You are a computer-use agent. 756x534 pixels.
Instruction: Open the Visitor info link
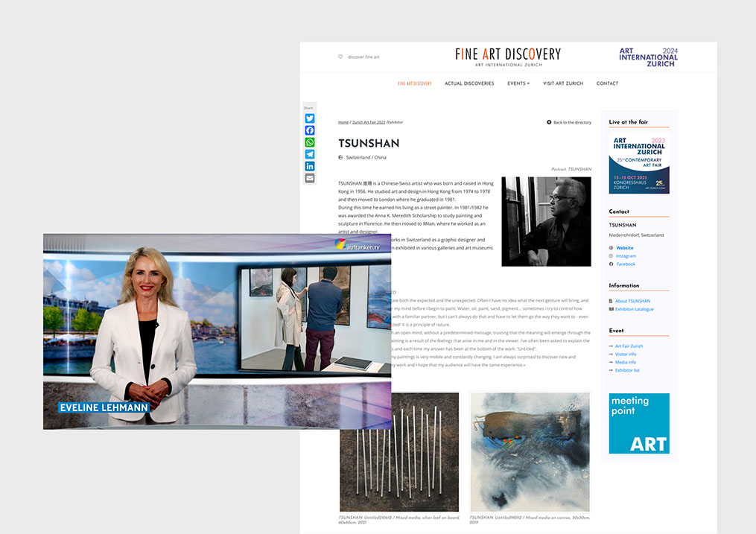point(626,355)
